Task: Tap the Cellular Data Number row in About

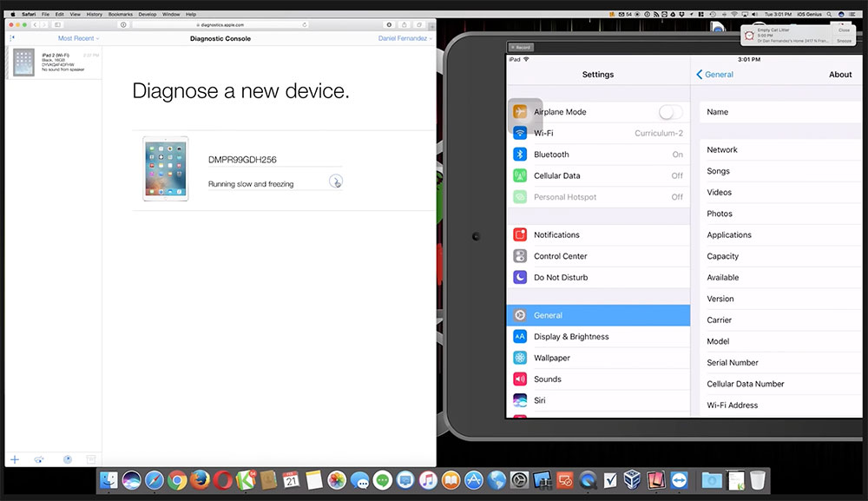Action: [x=781, y=384]
